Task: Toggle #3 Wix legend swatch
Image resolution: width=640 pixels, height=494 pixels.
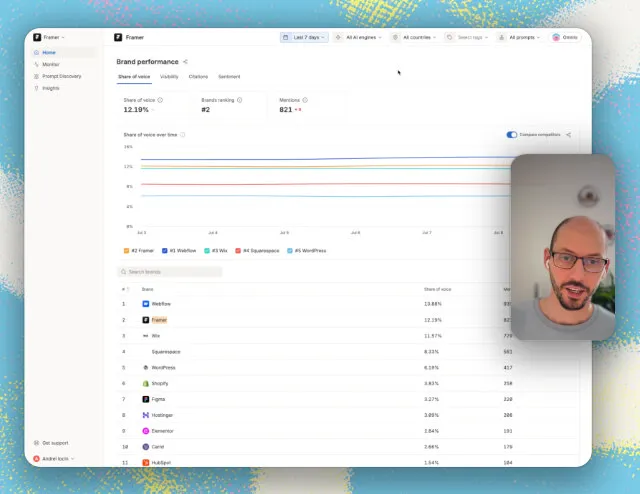Action: point(207,251)
